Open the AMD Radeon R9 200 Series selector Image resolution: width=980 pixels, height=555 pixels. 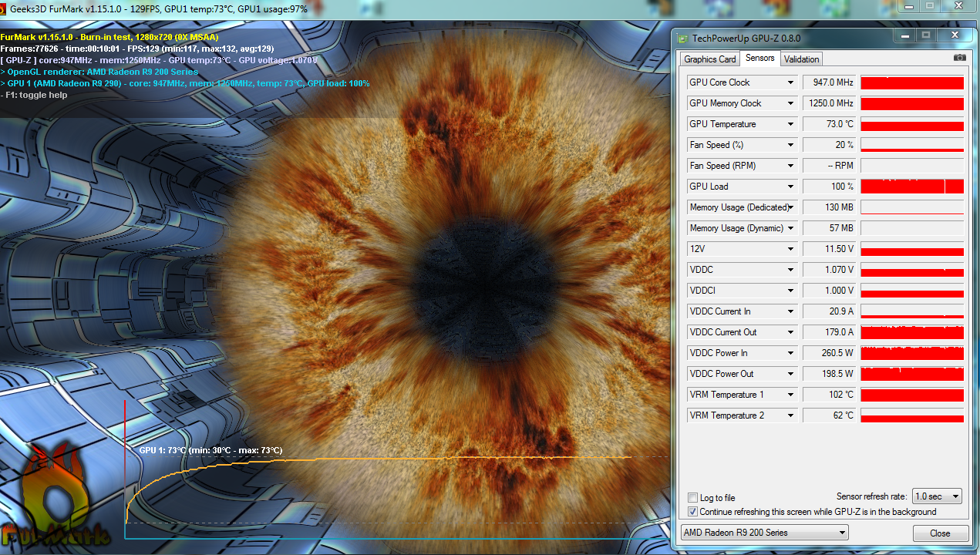point(764,533)
